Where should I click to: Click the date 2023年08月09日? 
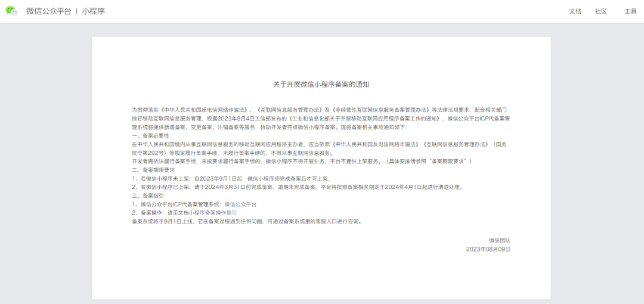(488, 249)
